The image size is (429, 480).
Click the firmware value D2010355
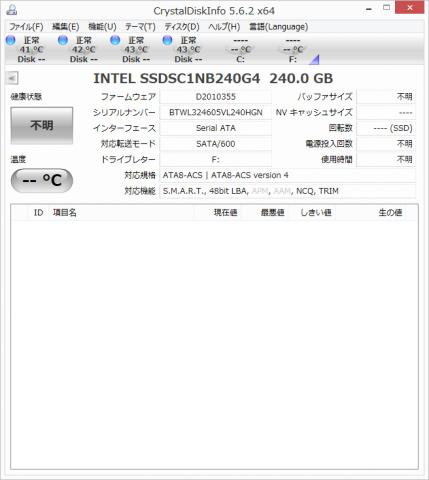pos(216,97)
